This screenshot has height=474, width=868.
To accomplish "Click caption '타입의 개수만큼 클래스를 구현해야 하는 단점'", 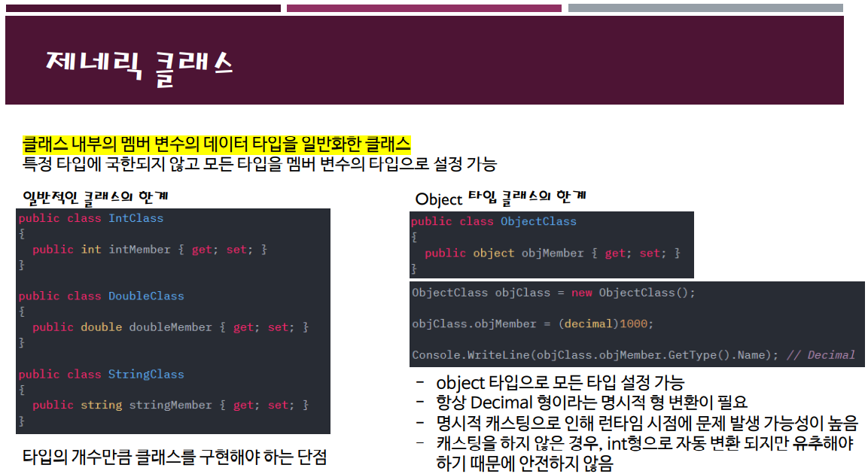I will click(175, 457).
